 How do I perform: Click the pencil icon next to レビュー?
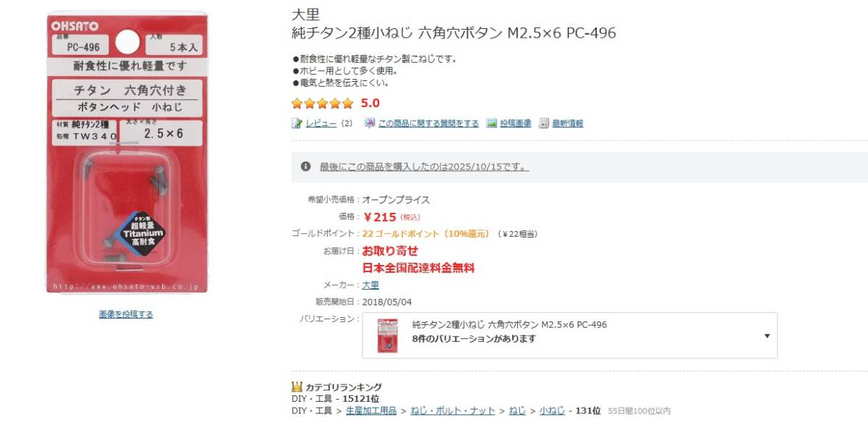pos(297,123)
